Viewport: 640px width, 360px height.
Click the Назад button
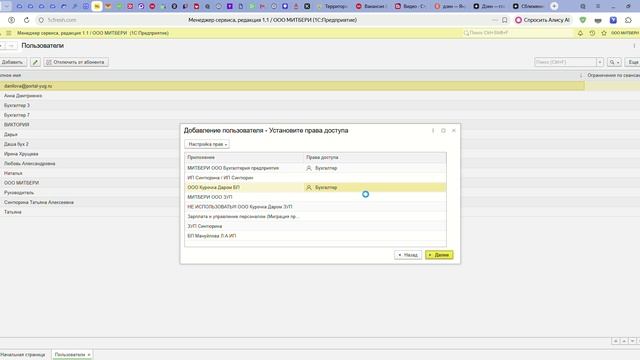(408, 255)
